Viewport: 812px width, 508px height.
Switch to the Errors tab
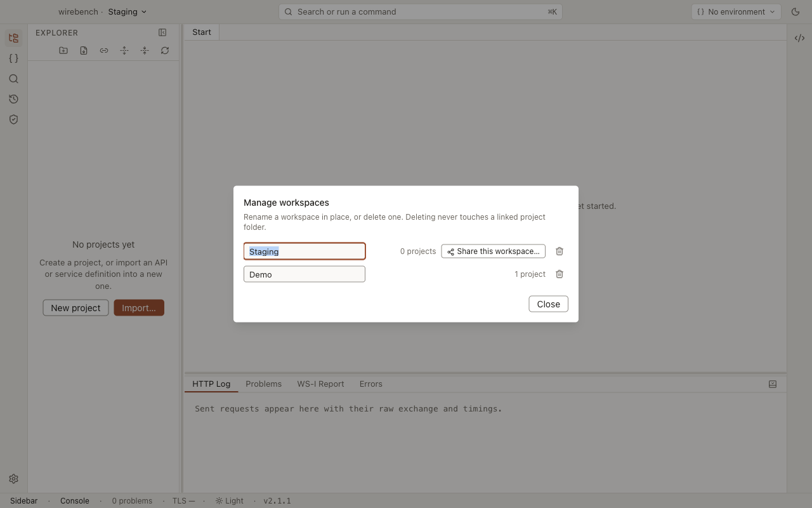(x=371, y=384)
